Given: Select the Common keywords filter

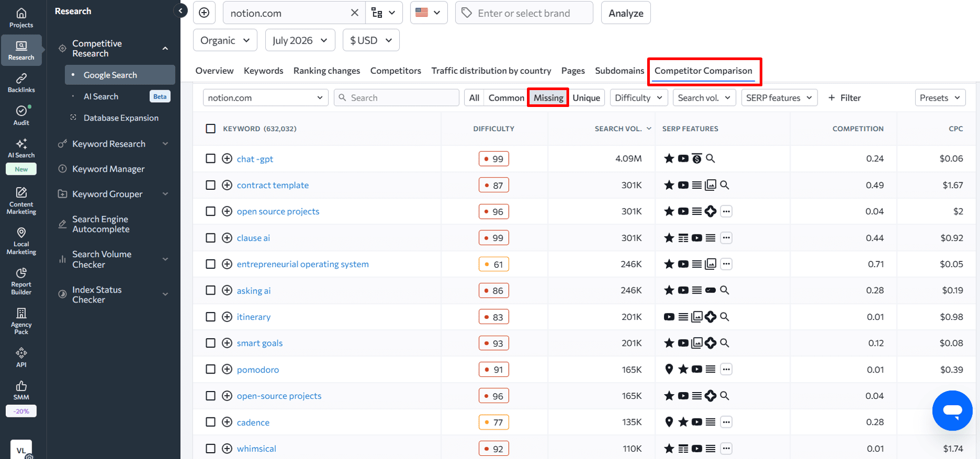Looking at the screenshot, I should (506, 97).
